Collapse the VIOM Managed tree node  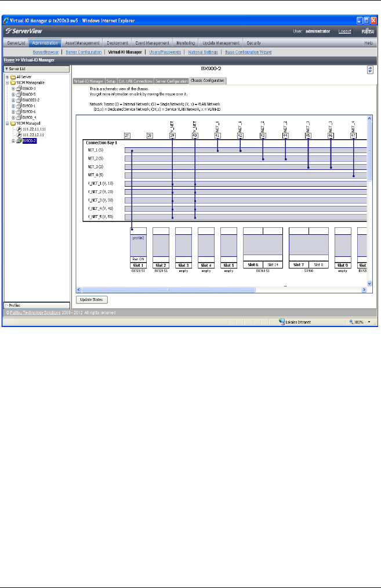[x=7, y=123]
